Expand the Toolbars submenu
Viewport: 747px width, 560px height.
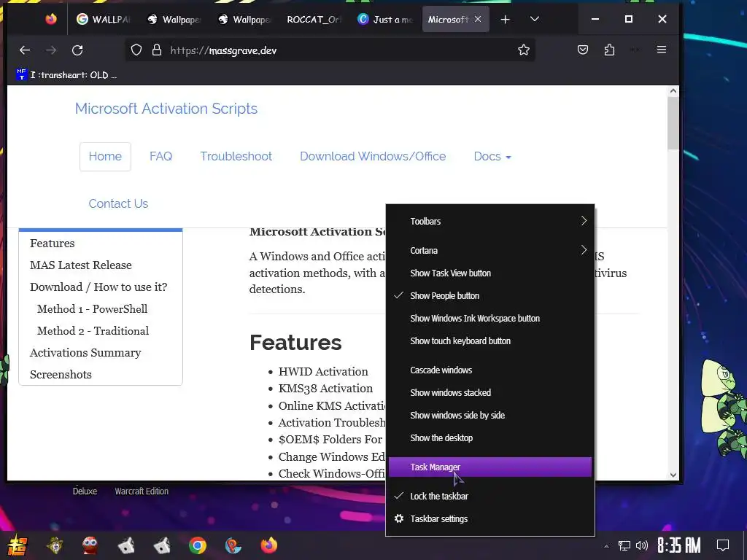pyautogui.click(x=489, y=222)
